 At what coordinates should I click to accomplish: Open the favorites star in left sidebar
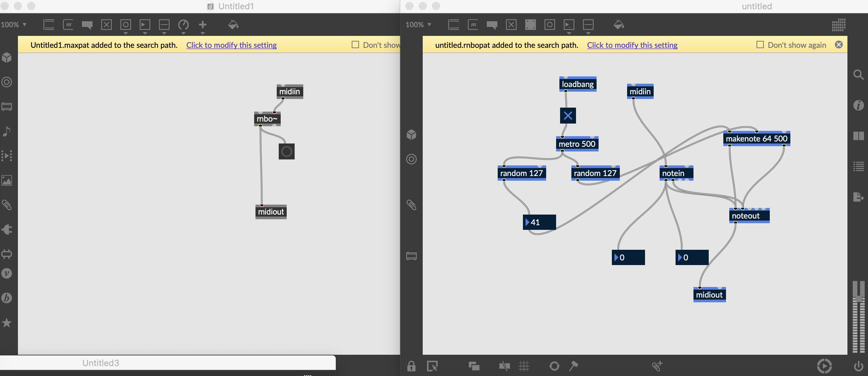(x=7, y=323)
